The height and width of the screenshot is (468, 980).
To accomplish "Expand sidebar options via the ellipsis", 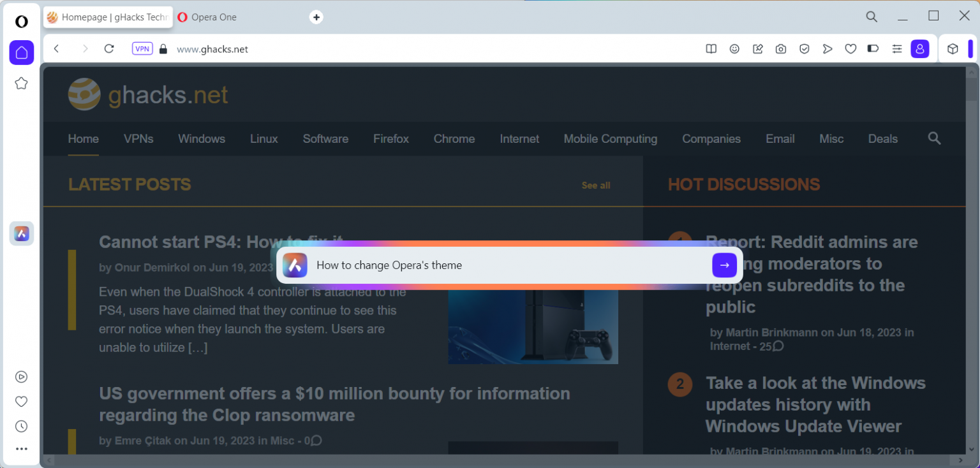I will click(21, 448).
